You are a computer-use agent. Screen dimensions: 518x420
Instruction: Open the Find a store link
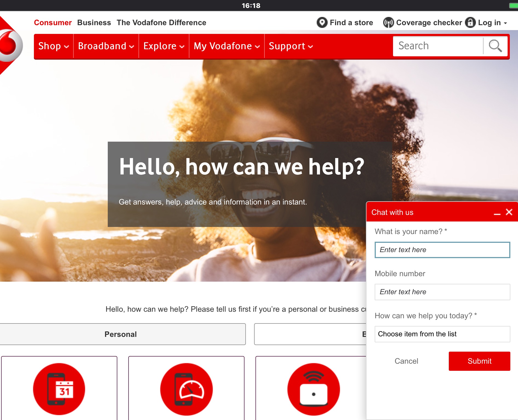tap(351, 22)
